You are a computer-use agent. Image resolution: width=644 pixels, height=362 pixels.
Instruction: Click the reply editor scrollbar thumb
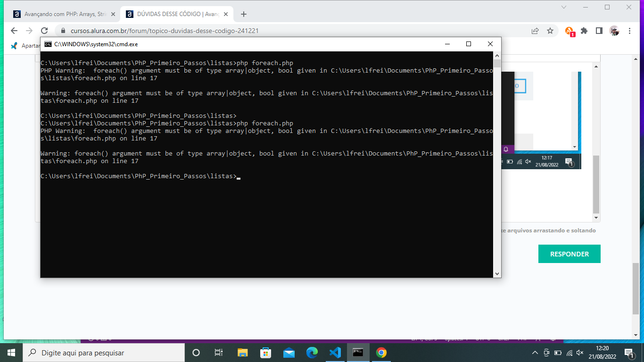(596, 184)
